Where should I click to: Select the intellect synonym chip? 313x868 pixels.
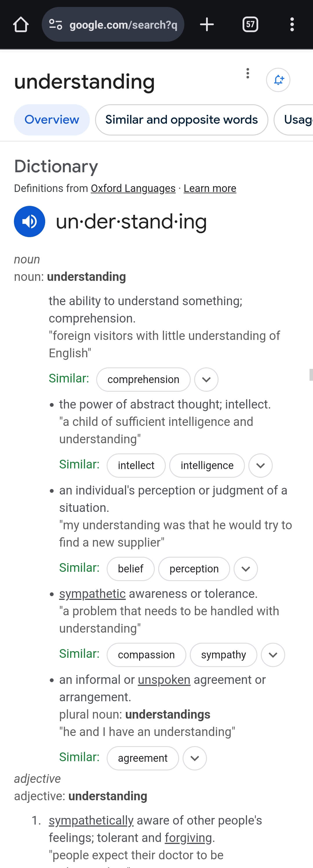click(136, 465)
